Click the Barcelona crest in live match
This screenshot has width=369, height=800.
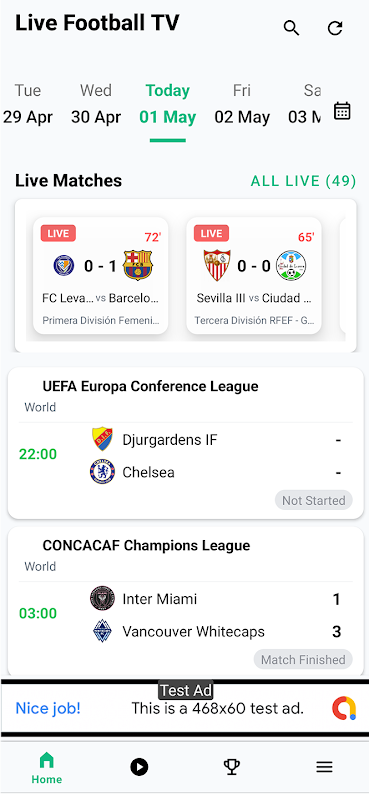pos(138,265)
